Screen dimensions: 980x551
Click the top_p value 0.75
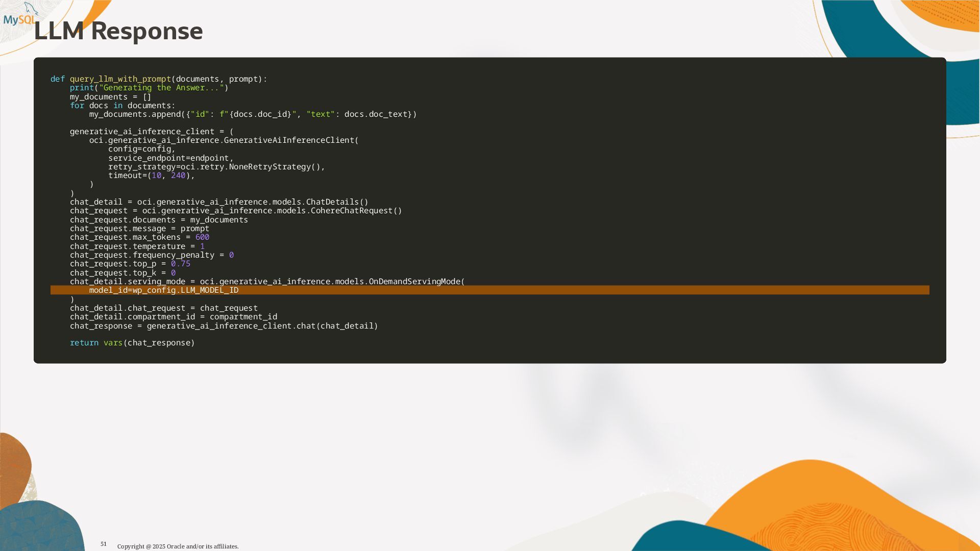[180, 264]
